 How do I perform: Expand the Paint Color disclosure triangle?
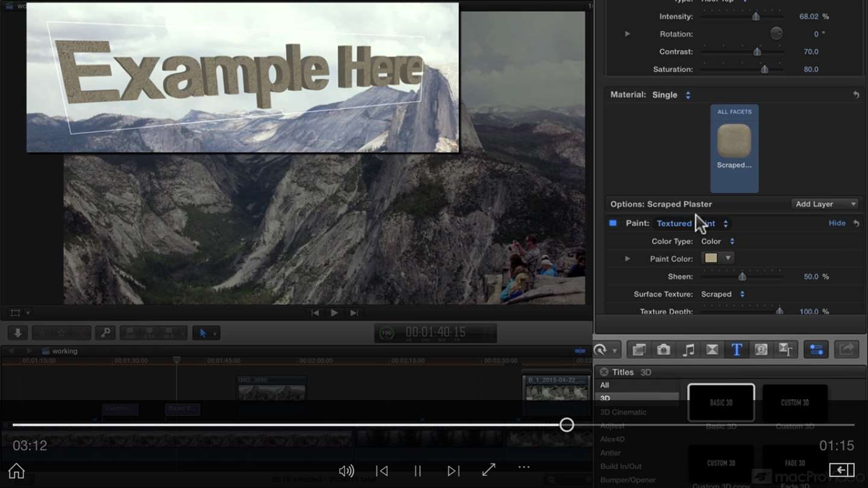[627, 258]
